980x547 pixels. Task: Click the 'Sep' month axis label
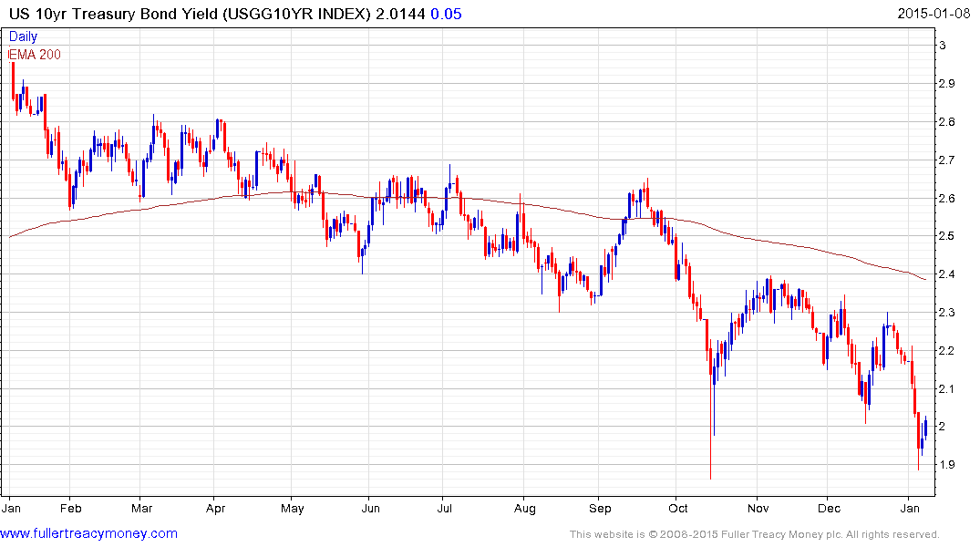tap(600, 508)
